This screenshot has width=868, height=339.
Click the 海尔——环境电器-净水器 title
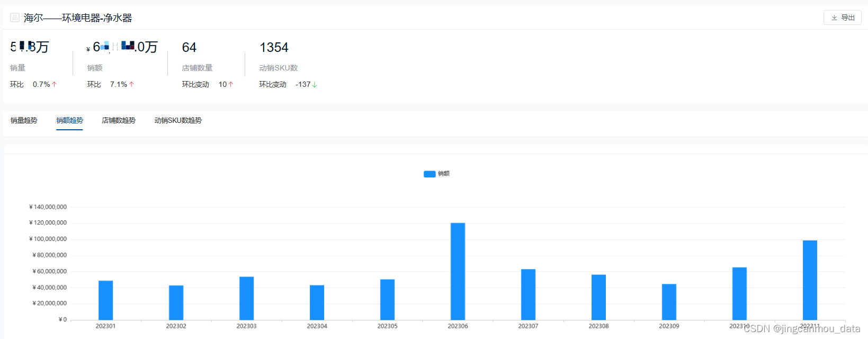78,17
